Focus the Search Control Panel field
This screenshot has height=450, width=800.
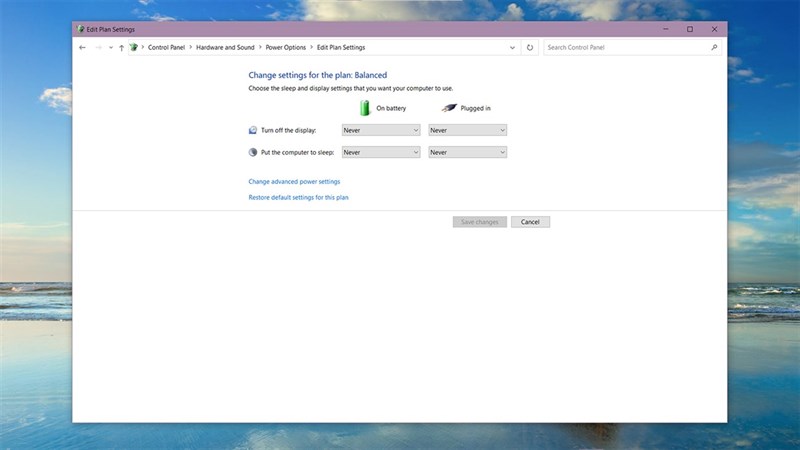pyautogui.click(x=625, y=47)
